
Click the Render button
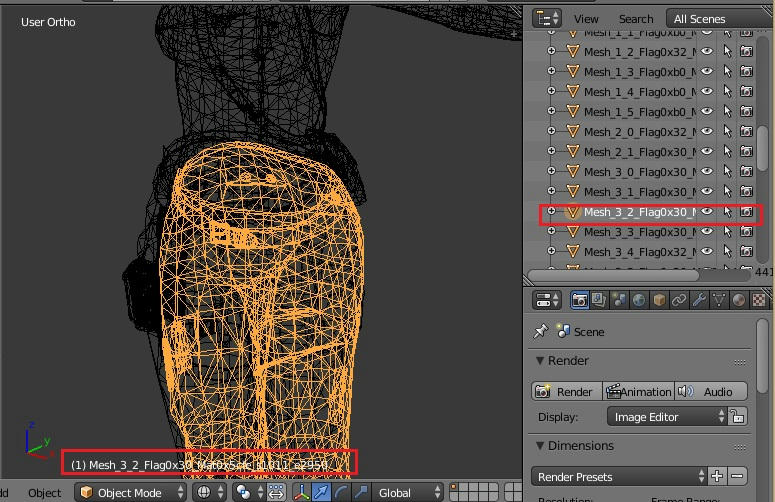565,392
